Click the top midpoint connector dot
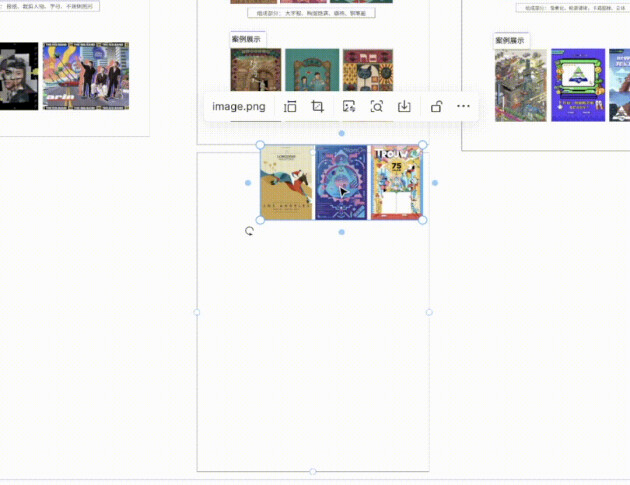Image resolution: width=630 pixels, height=485 pixels. click(x=342, y=133)
